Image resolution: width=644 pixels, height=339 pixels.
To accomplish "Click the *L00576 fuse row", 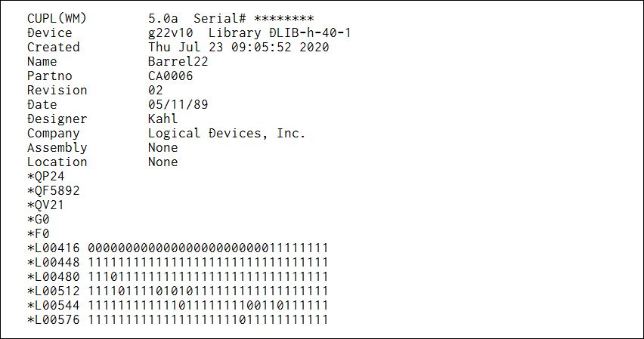I will (178, 319).
